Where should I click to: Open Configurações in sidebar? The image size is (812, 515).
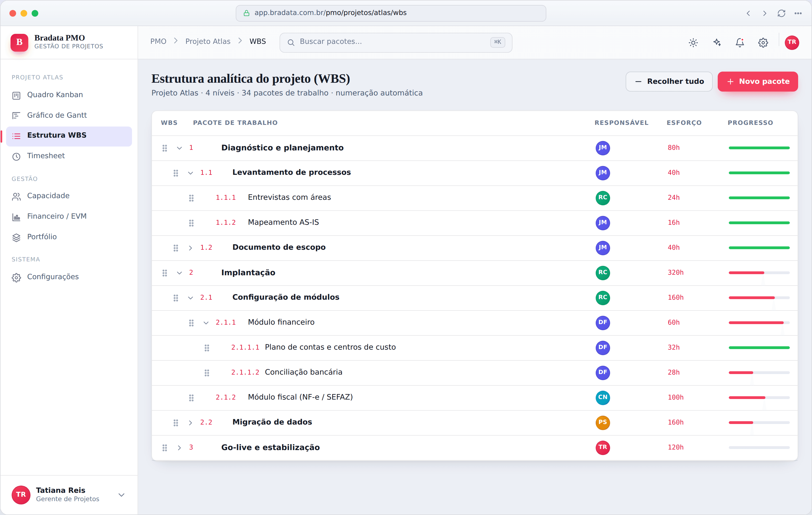(69, 277)
